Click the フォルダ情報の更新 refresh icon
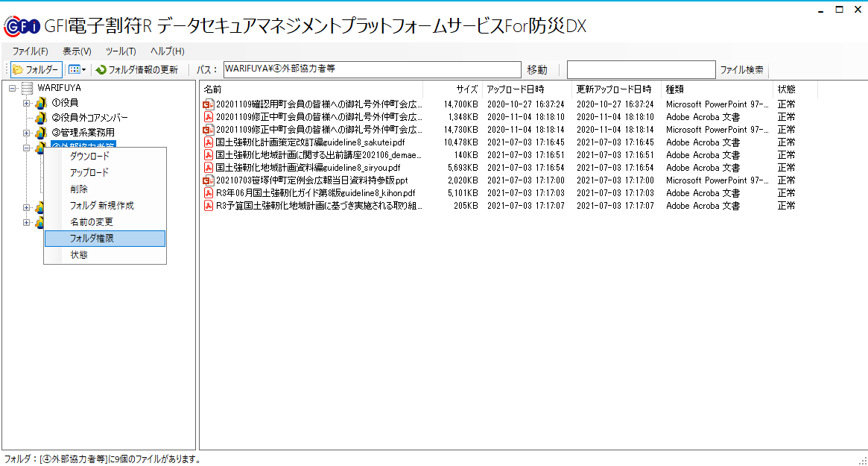Image resolution: width=868 pixels, height=466 pixels. tap(101, 69)
